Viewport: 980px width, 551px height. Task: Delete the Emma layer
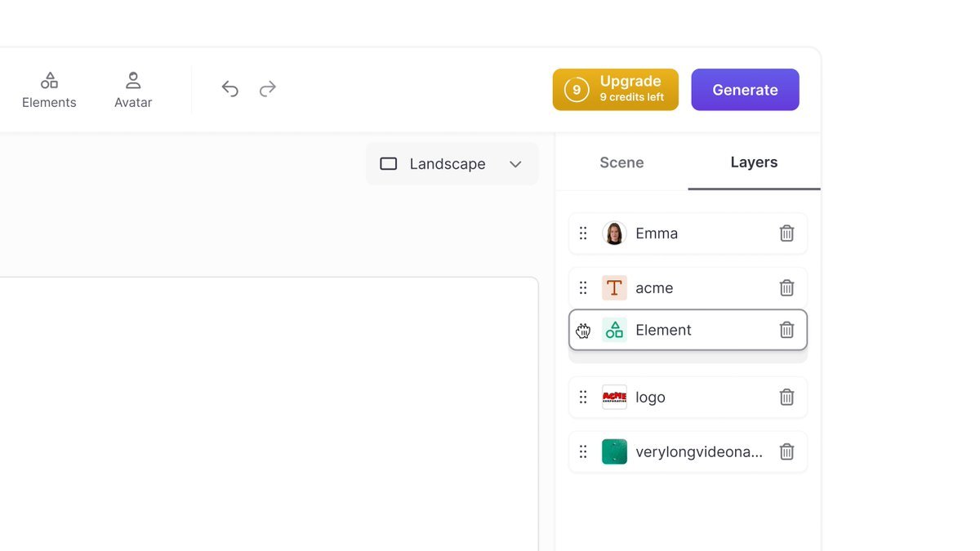786,233
